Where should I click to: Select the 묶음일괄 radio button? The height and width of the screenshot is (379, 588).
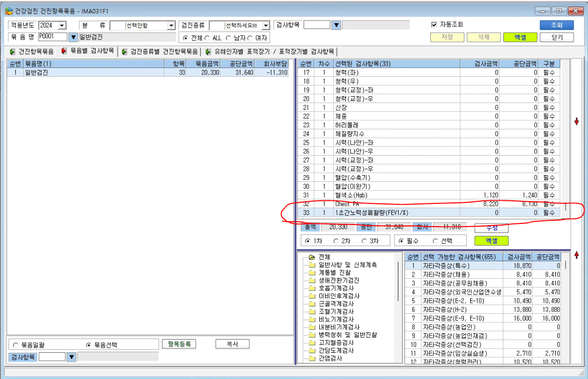(15, 345)
